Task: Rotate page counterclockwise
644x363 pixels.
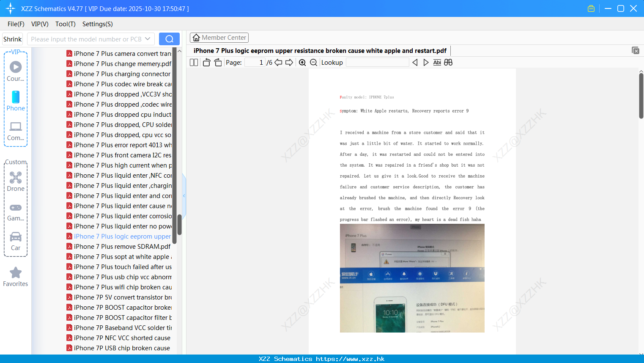Action: click(206, 62)
